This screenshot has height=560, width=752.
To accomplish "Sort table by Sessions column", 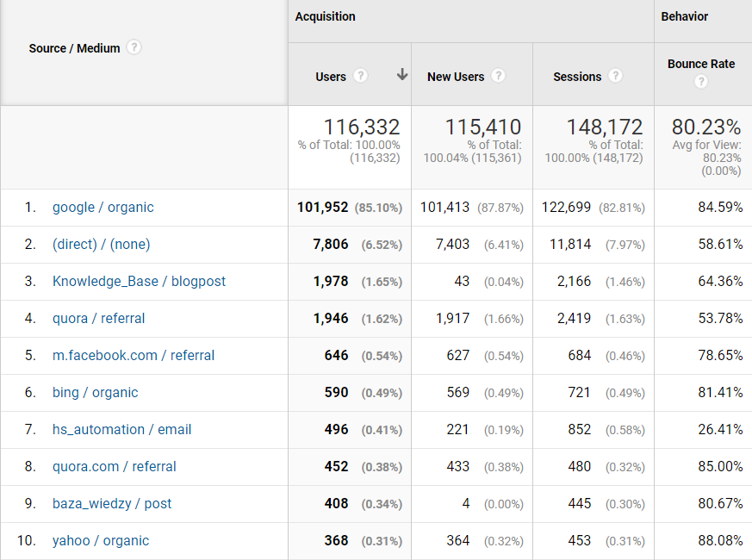I will (577, 77).
